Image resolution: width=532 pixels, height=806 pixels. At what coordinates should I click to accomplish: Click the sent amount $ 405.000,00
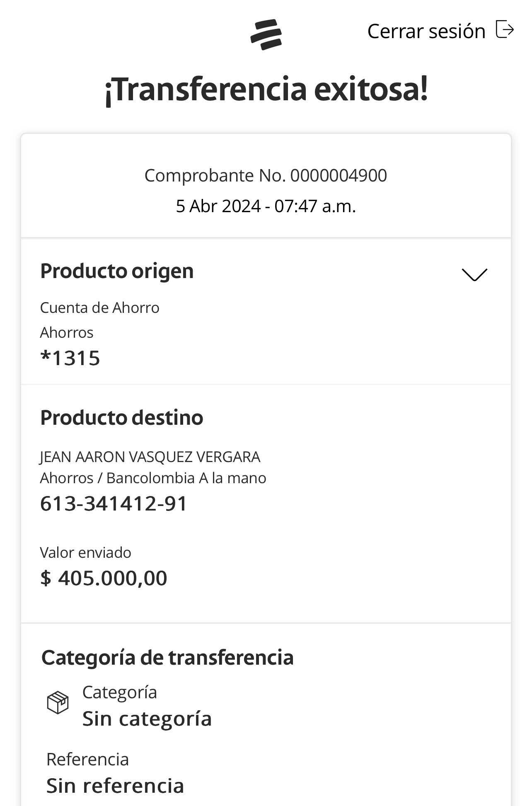(104, 578)
